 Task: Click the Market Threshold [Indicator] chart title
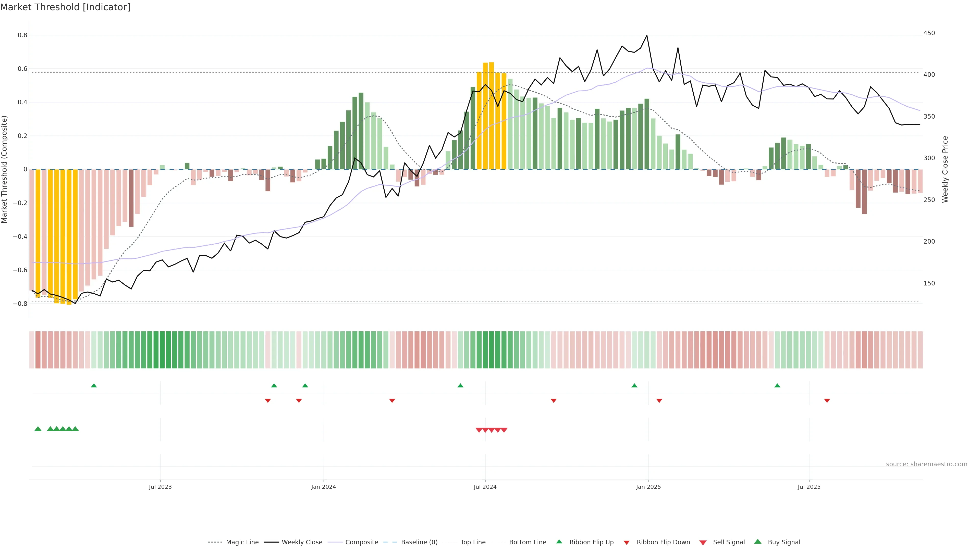click(65, 7)
